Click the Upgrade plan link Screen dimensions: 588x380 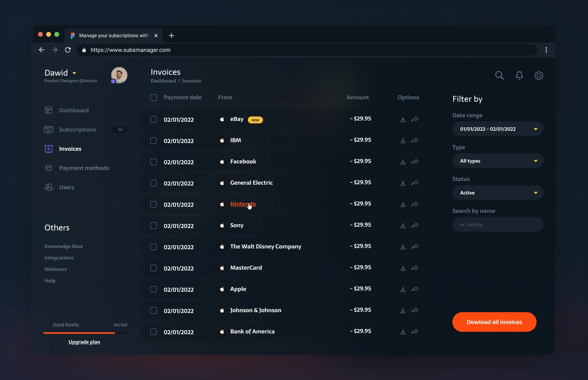tap(84, 342)
